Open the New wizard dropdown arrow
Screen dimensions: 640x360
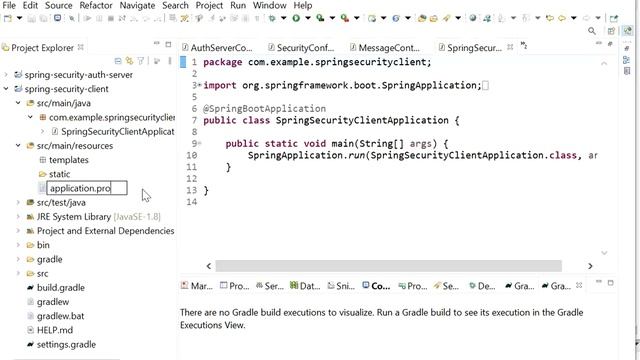click(x=19, y=18)
